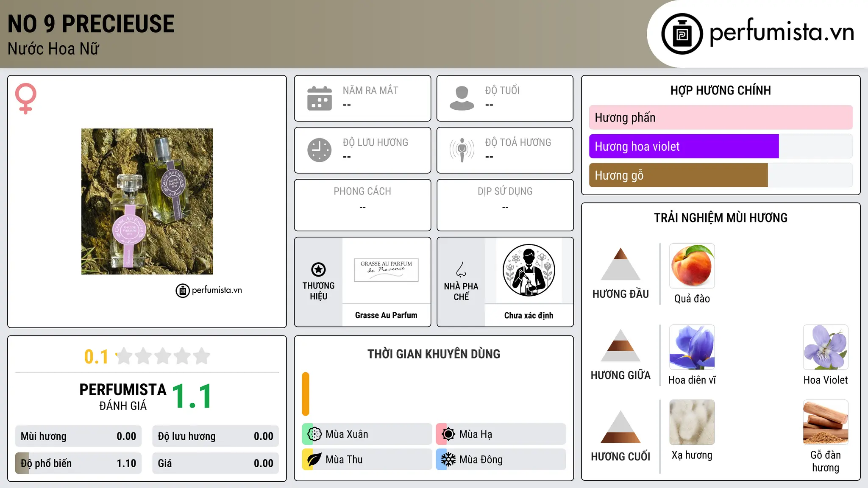Viewport: 868px width, 488px height.
Task: Click the ĐỘ LƯU HƯƠNG info label
Action: pyautogui.click(x=376, y=142)
